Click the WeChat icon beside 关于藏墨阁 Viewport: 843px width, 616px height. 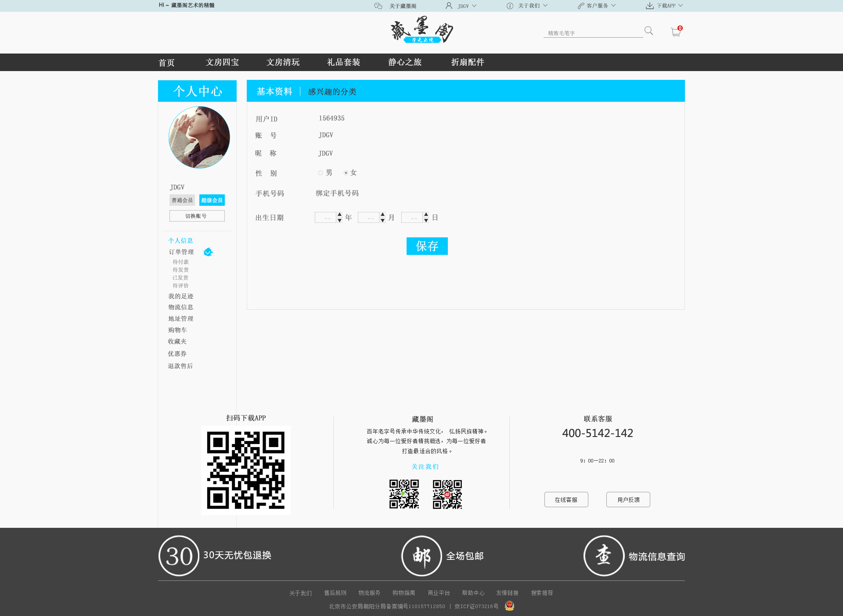(378, 6)
